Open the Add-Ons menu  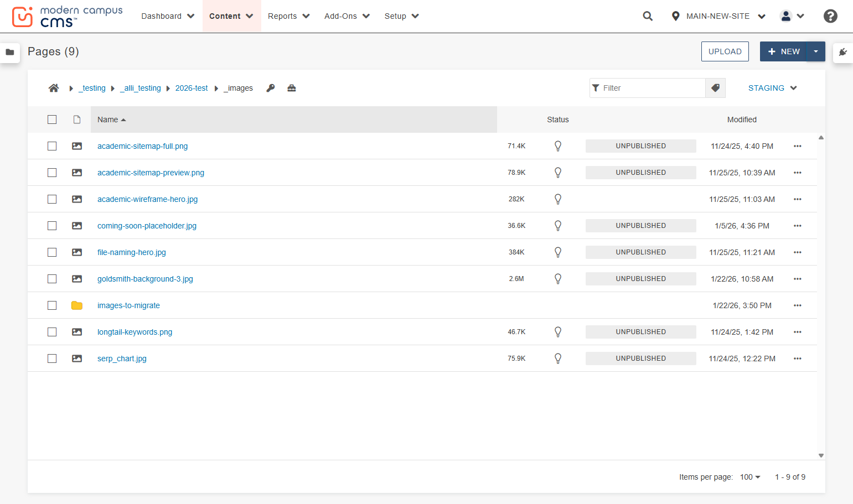pos(347,16)
